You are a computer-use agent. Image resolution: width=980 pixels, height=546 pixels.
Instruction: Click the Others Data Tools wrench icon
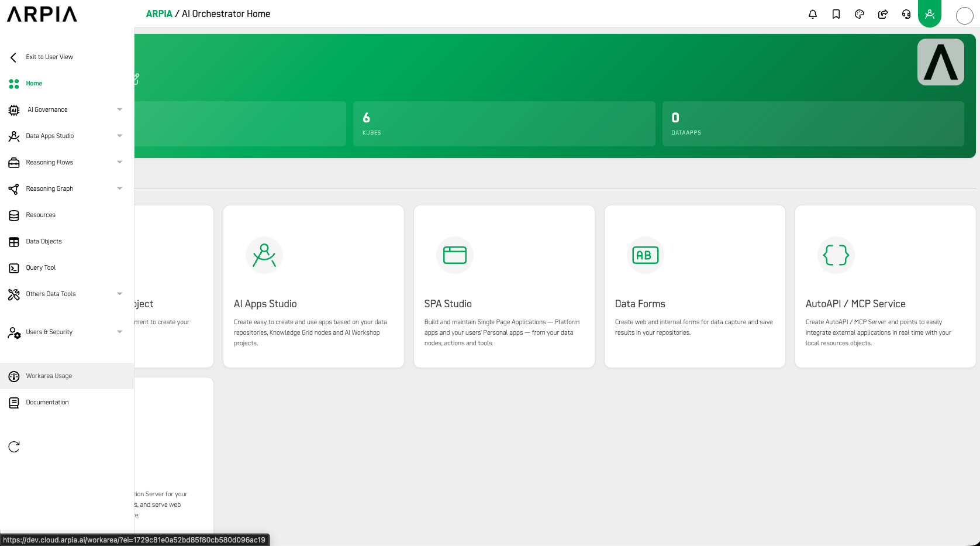14,294
